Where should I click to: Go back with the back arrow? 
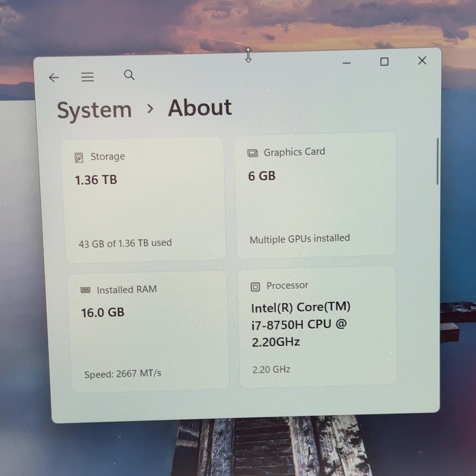54,78
